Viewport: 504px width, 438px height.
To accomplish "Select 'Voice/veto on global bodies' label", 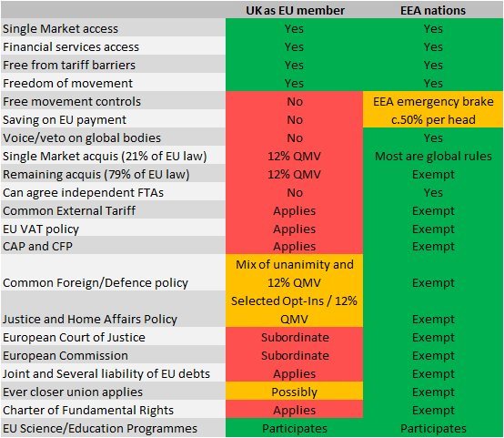I will tap(82, 138).
